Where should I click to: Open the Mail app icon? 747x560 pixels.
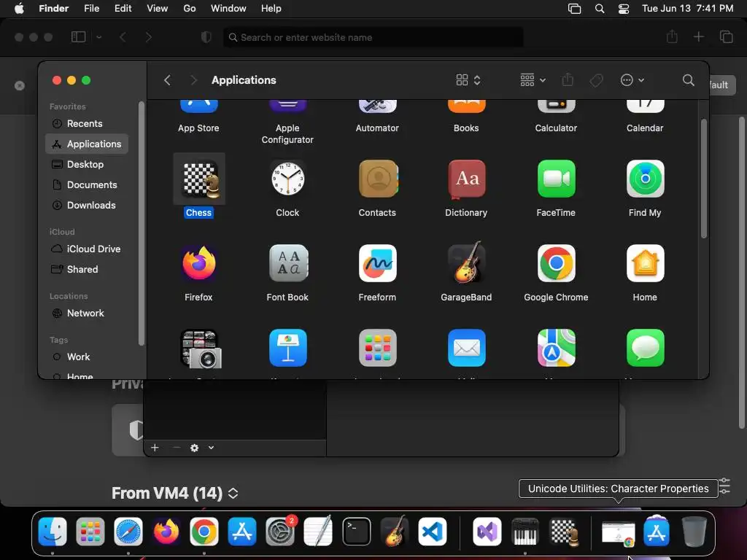tap(466, 348)
